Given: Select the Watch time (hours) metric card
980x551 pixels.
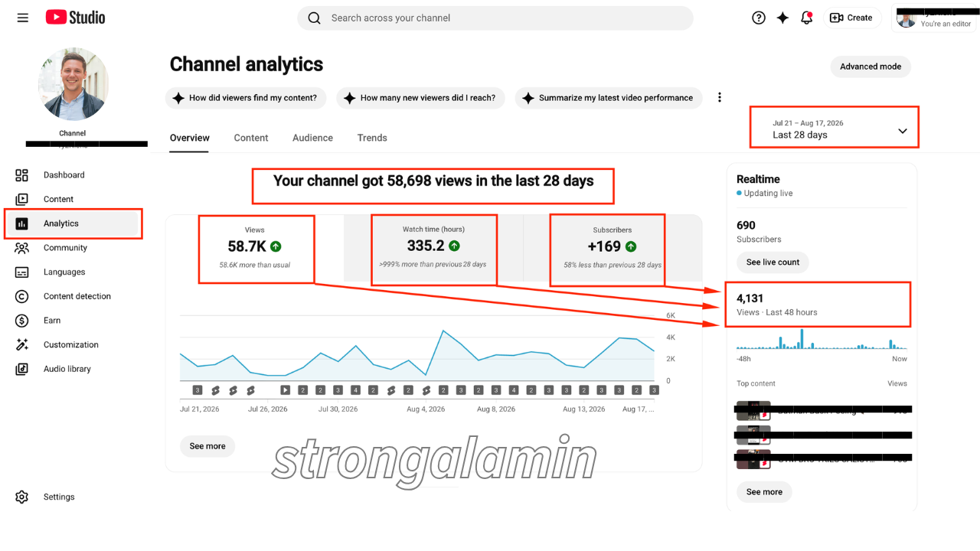Looking at the screenshot, I should tap(433, 248).
